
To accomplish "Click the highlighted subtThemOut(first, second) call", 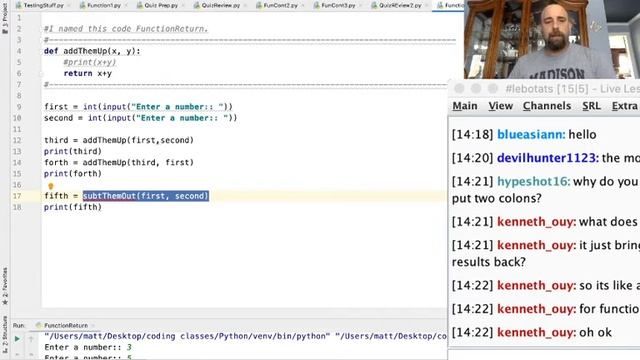I will [x=146, y=196].
